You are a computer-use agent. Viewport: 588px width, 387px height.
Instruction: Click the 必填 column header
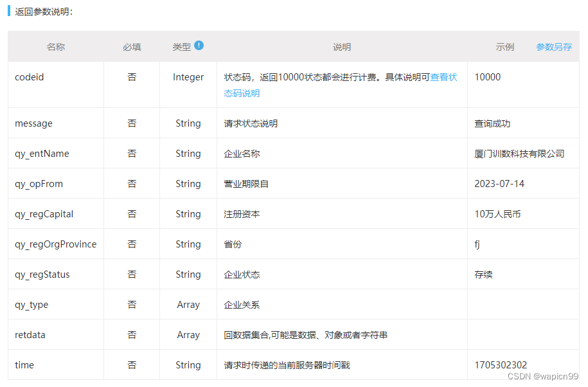[x=132, y=47]
